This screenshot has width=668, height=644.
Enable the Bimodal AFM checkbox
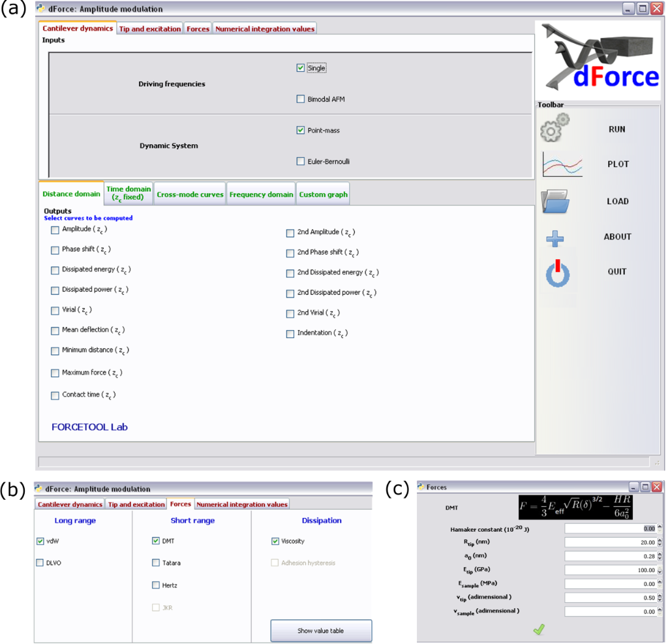pos(301,99)
